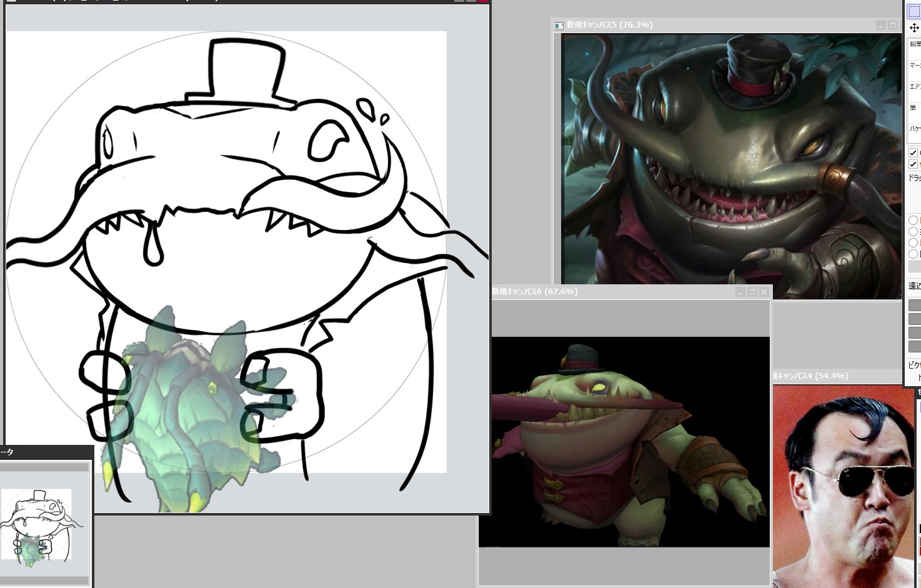The width and height of the screenshot is (921, 588).
Task: Click the sunglasses man photo in キャンバス4
Action: [844, 486]
